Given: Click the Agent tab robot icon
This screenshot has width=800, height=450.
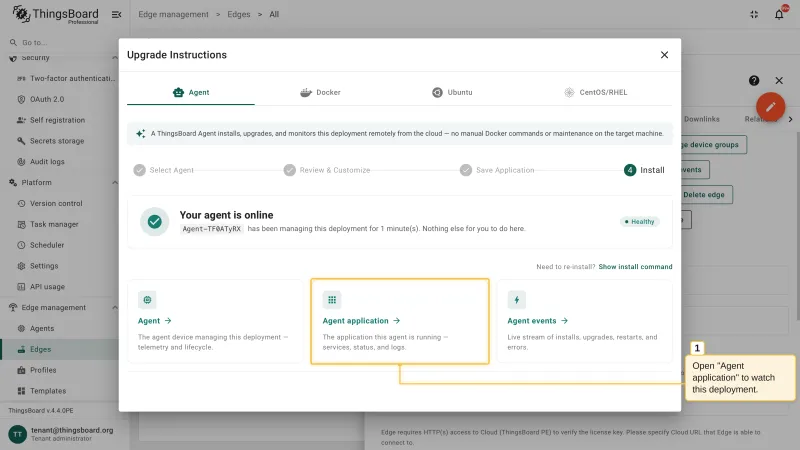Looking at the screenshot, I should point(178,92).
